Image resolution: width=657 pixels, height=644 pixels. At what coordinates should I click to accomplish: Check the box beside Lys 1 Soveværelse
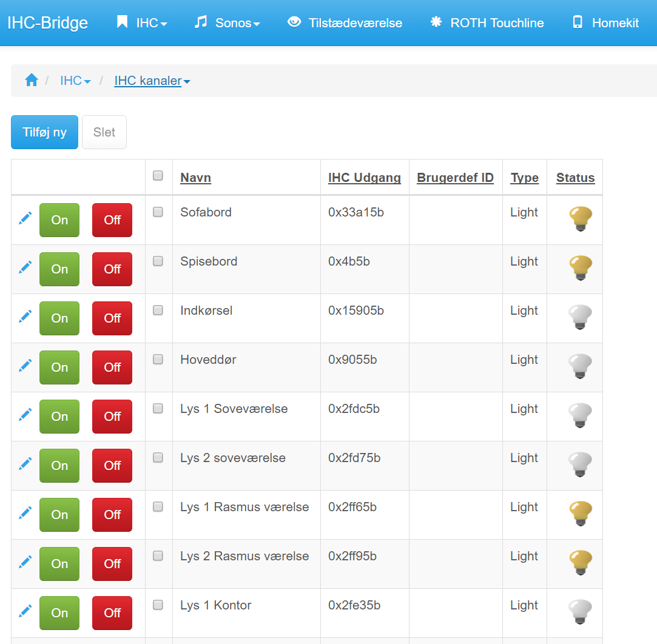coord(158,409)
